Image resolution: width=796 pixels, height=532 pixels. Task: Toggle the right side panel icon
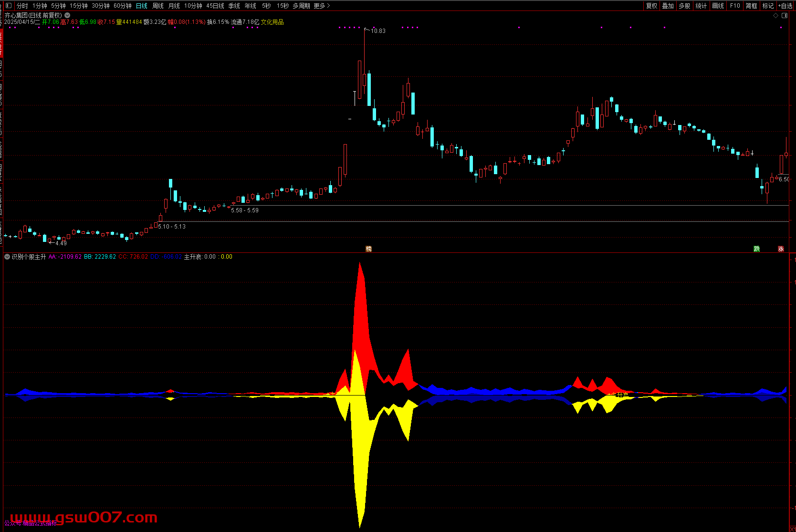pyautogui.click(x=785, y=16)
